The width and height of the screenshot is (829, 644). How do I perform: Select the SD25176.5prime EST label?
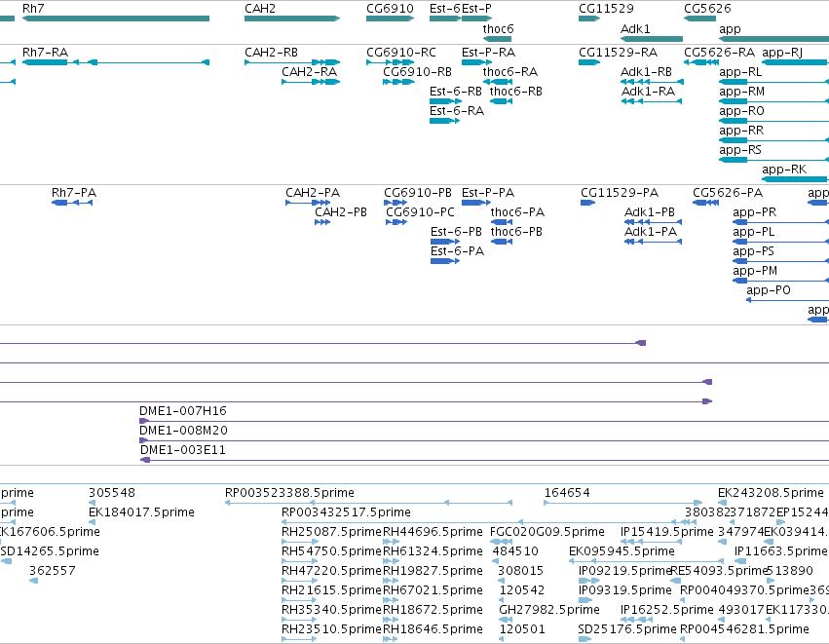click(627, 629)
